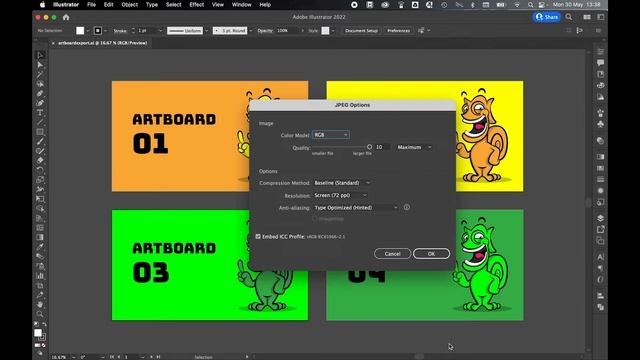The width and height of the screenshot is (640, 360).
Task: Open the Symbols panel icon
Action: [x=600, y=124]
